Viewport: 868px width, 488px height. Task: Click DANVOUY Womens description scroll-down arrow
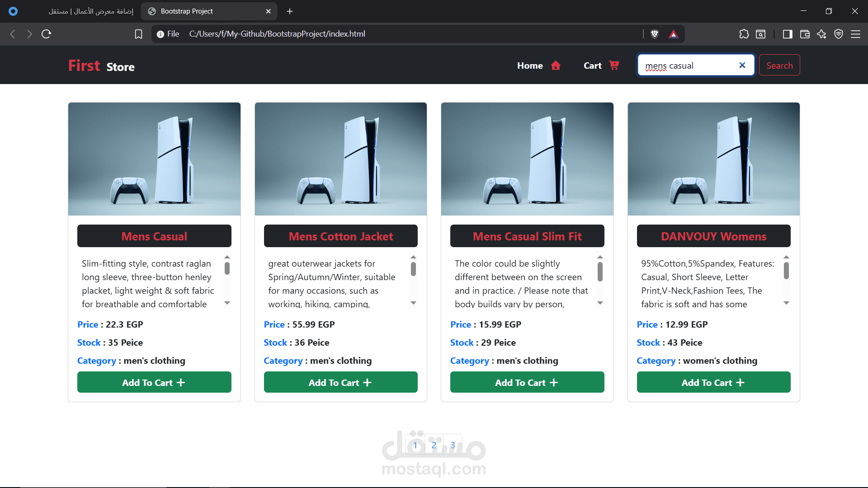786,303
